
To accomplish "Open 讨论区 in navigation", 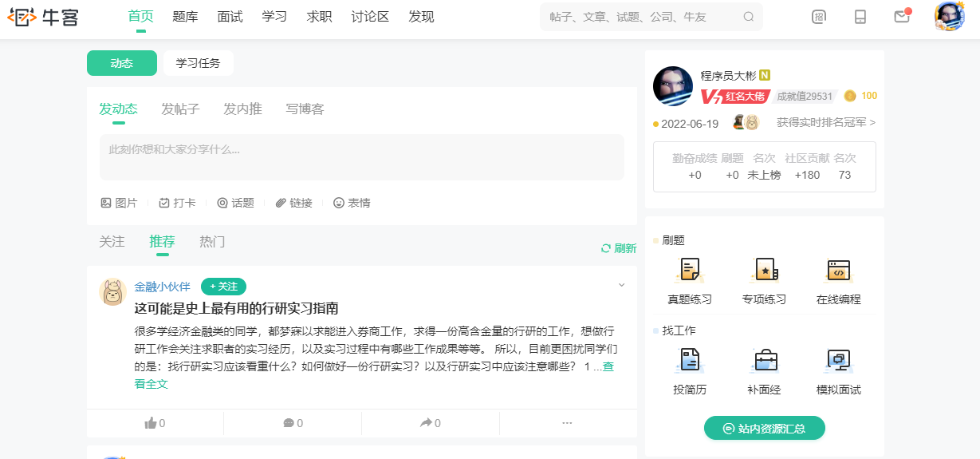I will point(370,16).
